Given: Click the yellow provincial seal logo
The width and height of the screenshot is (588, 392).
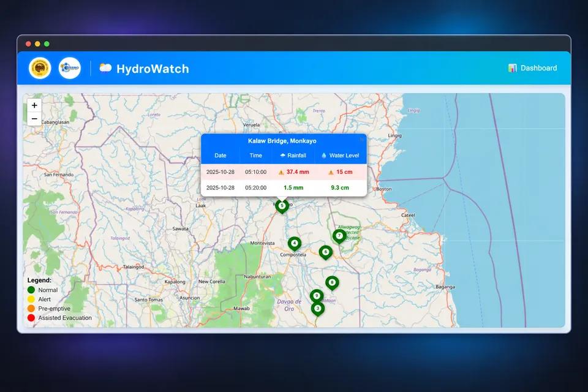Looking at the screenshot, I should (40, 68).
